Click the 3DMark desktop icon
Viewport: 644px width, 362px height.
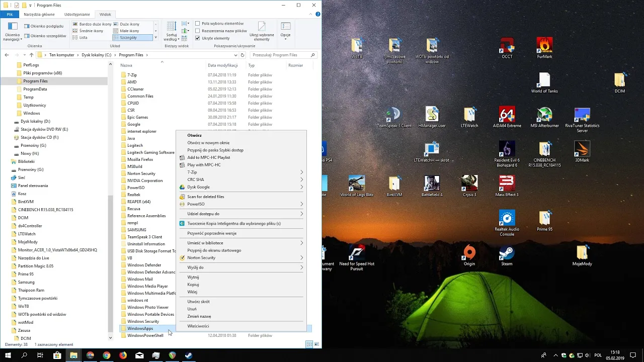coord(582,149)
